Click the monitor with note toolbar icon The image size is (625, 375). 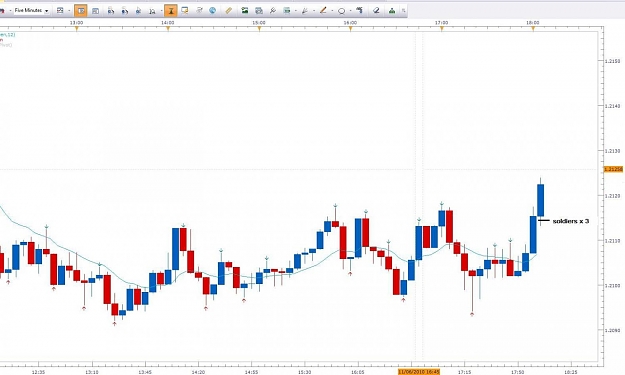[x=185, y=11]
